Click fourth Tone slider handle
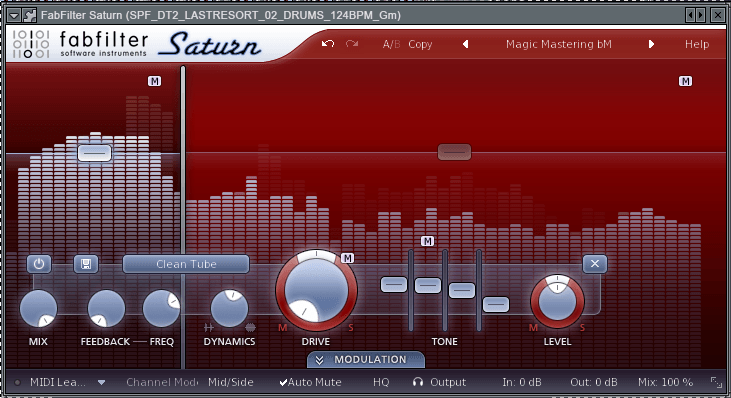The width and height of the screenshot is (731, 398). click(496, 304)
